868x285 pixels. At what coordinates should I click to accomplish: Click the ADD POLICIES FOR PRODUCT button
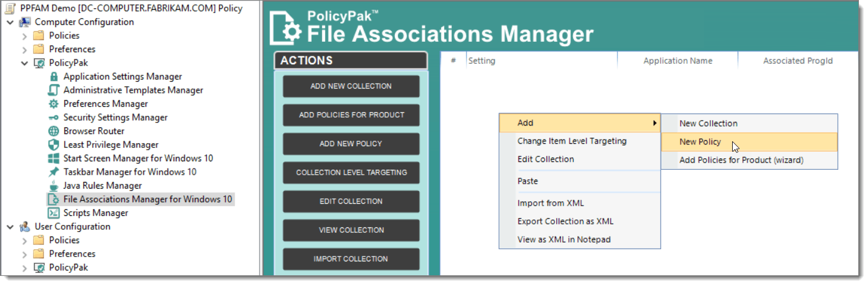351,115
